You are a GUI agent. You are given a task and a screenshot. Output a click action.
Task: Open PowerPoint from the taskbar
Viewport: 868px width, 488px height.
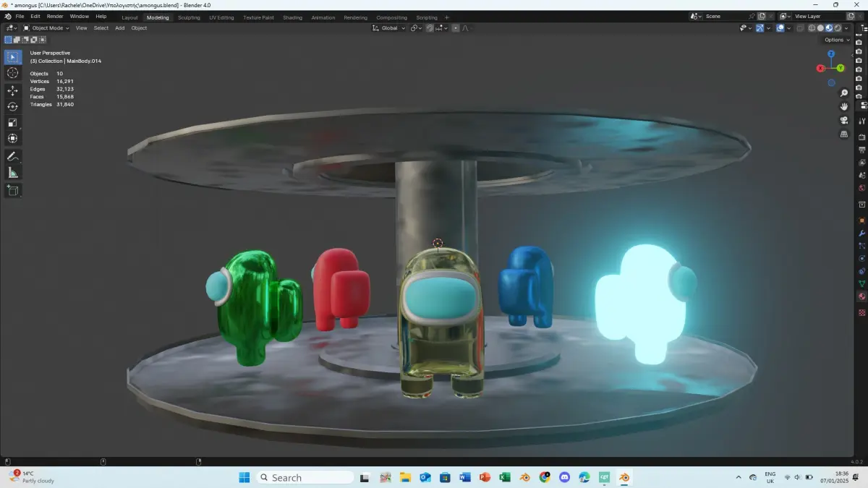point(485,477)
